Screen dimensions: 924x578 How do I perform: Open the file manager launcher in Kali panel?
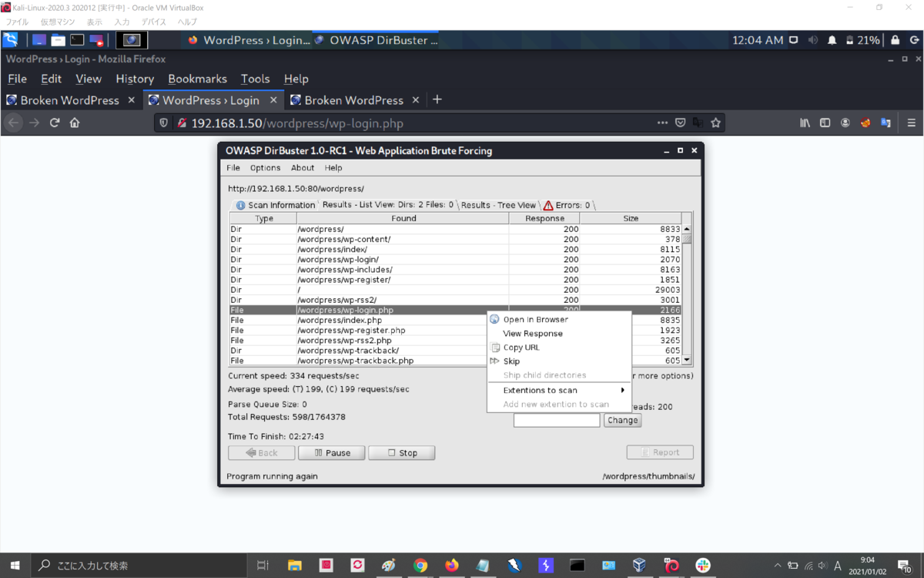coord(59,40)
